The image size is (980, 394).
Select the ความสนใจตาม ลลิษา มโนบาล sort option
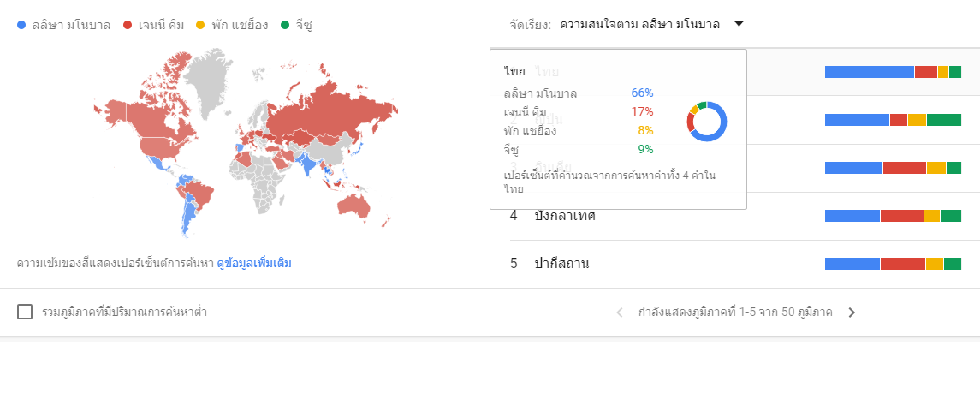(x=639, y=24)
